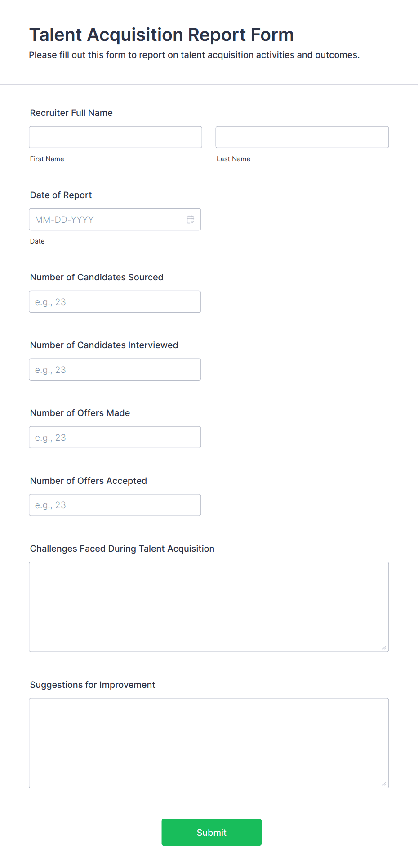This screenshot has height=868, width=418.
Task: Click inside the Last Name field
Action: [302, 137]
